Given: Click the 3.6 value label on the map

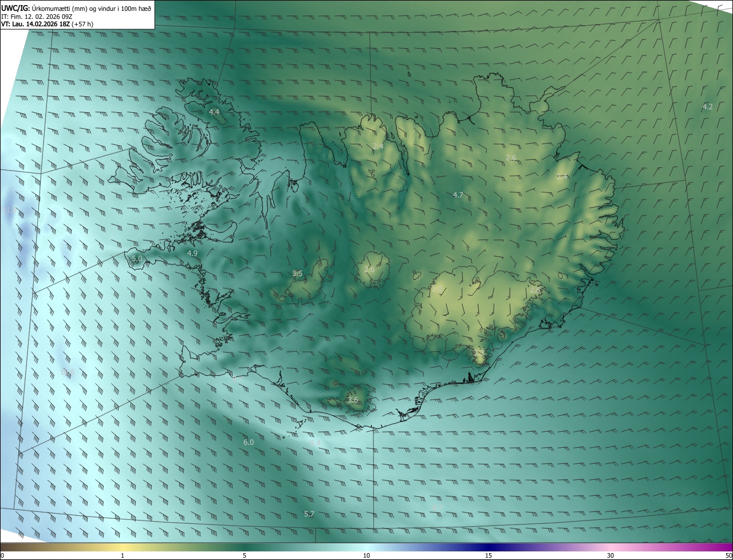Looking at the screenshot, I should click(x=353, y=400).
